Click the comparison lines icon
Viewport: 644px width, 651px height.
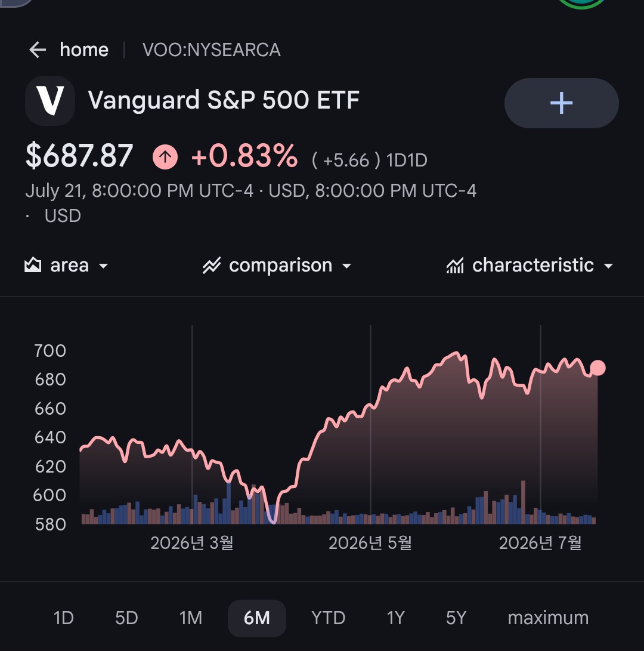tap(212, 266)
